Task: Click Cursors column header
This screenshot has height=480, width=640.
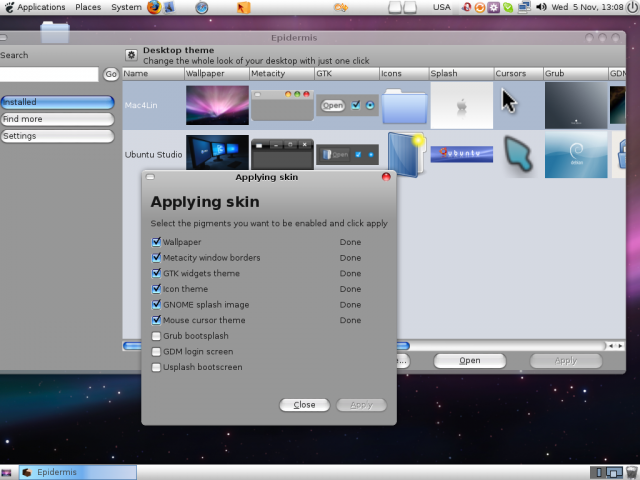Action: pyautogui.click(x=518, y=73)
